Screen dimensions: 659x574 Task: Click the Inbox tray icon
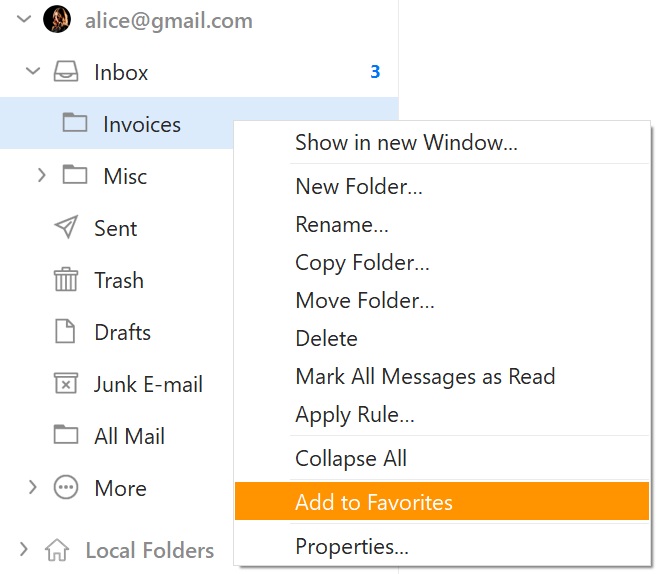(x=66, y=71)
